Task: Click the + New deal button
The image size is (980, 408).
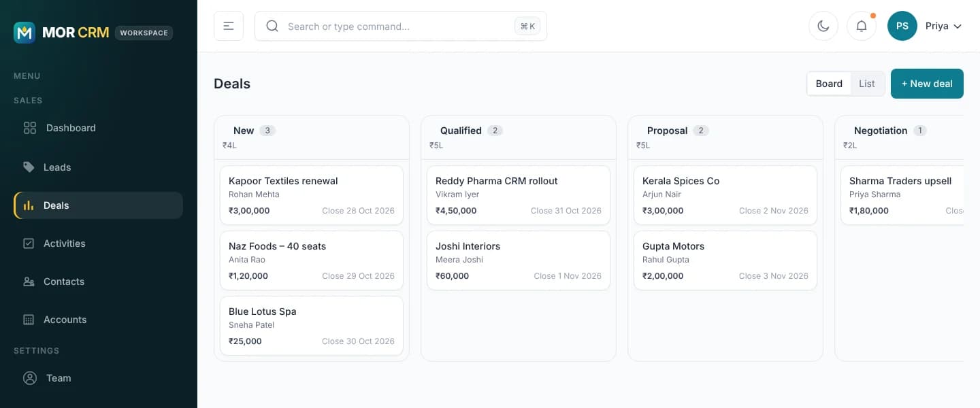Action: coord(927,84)
